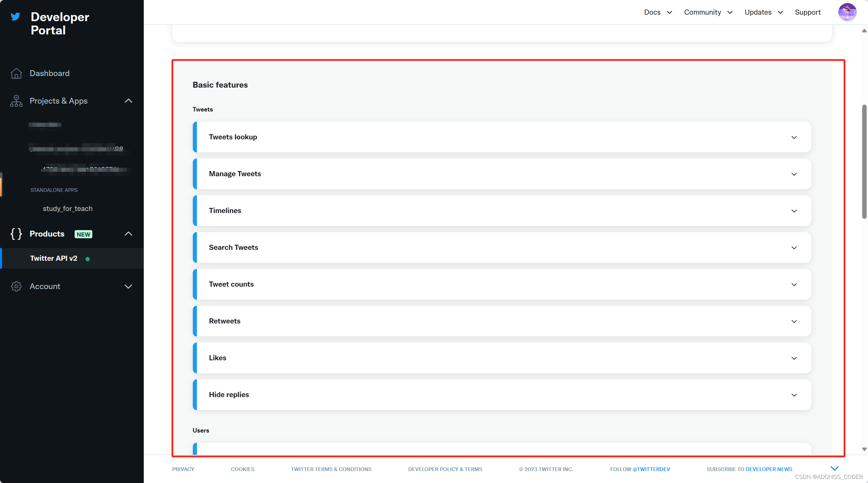
Task: Click the blue chevron in the footer
Action: (x=834, y=468)
